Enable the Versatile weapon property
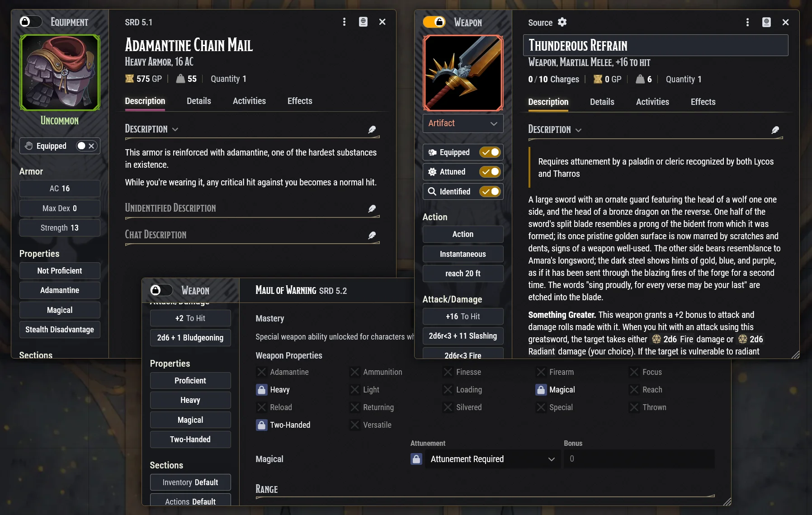This screenshot has height=515, width=812. (354, 425)
